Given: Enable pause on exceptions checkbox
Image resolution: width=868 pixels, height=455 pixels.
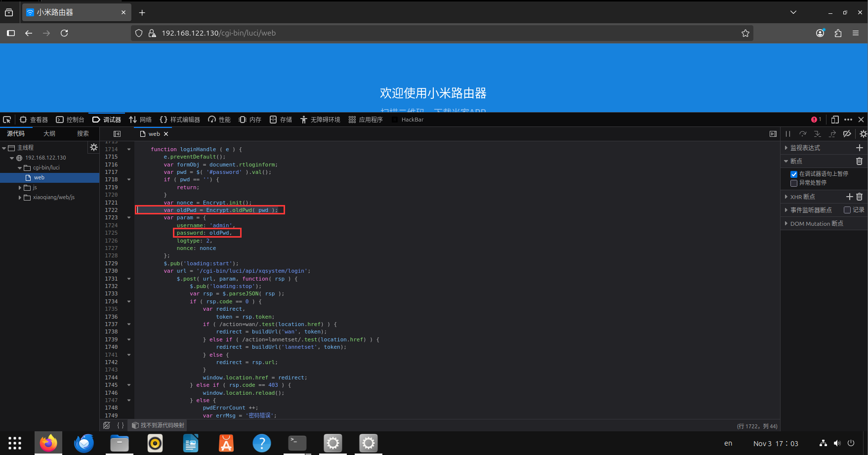Looking at the screenshot, I should coord(794,183).
